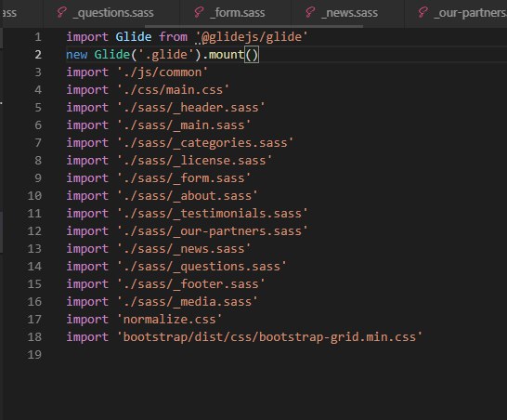Open the _questions.sass tab

[110, 13]
